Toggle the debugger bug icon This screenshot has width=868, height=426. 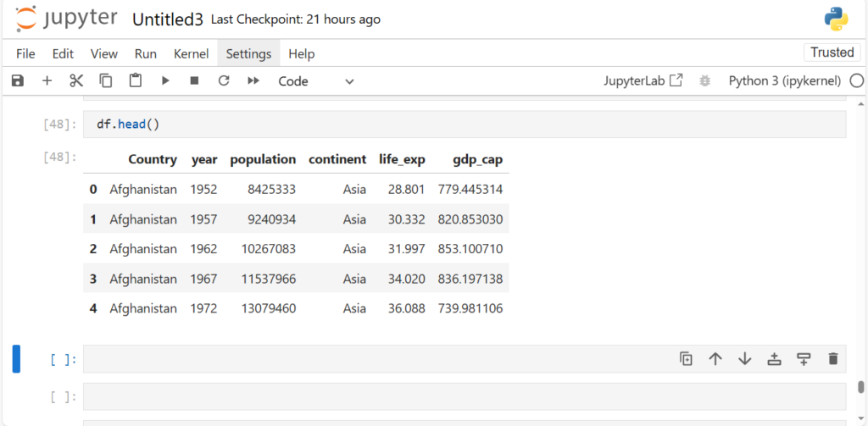(704, 80)
